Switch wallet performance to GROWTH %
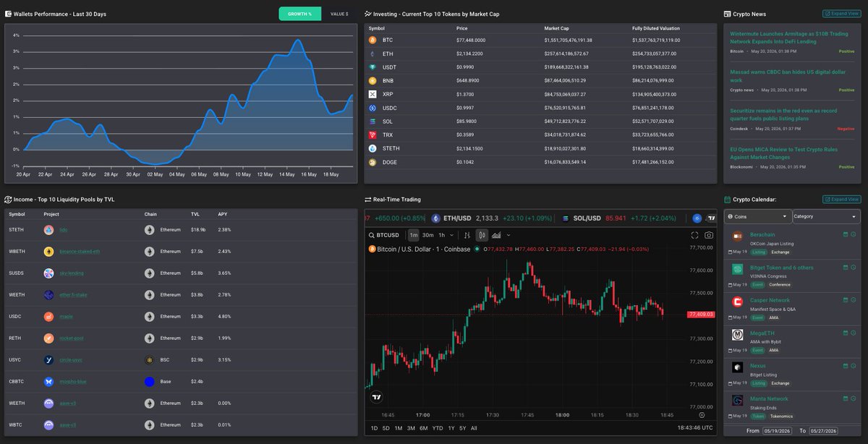Viewport: 868px width, 444px height. click(299, 14)
